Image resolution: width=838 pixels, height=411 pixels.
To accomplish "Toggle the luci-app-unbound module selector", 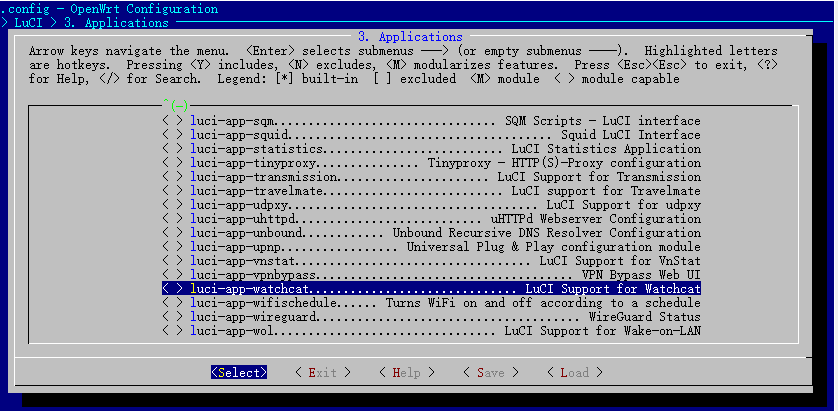I will (x=173, y=232).
